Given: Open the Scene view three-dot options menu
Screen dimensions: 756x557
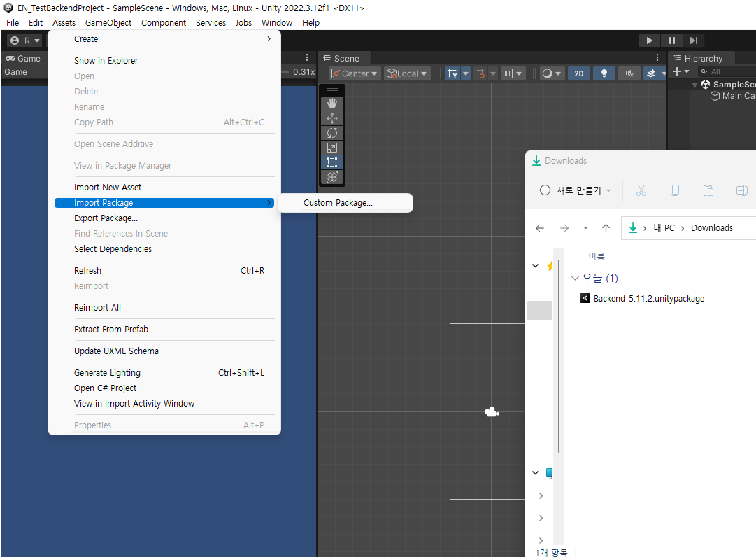Looking at the screenshot, I should [657, 58].
